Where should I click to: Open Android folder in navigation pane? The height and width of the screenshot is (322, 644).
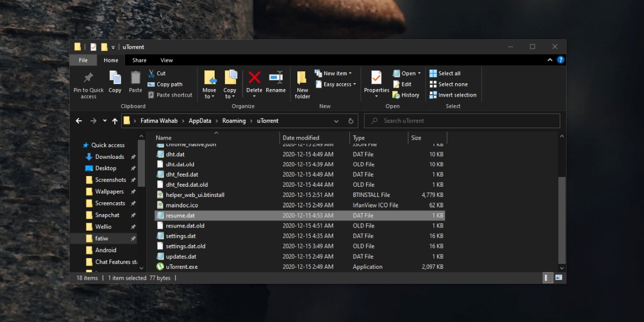pyautogui.click(x=106, y=250)
